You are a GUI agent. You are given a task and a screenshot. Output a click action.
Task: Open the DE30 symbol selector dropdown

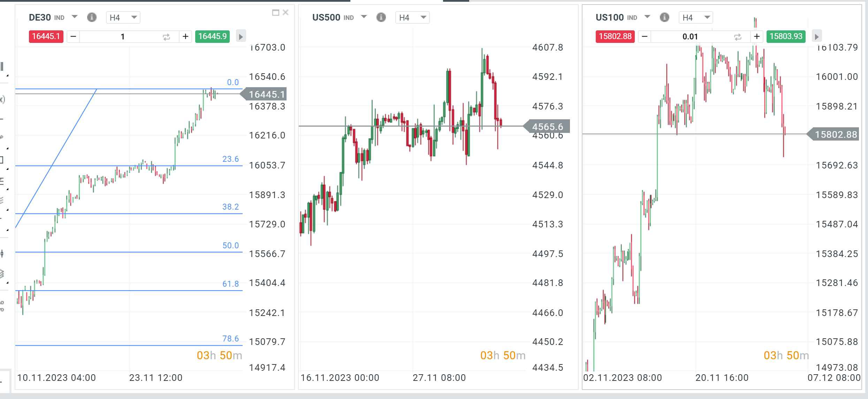74,17
